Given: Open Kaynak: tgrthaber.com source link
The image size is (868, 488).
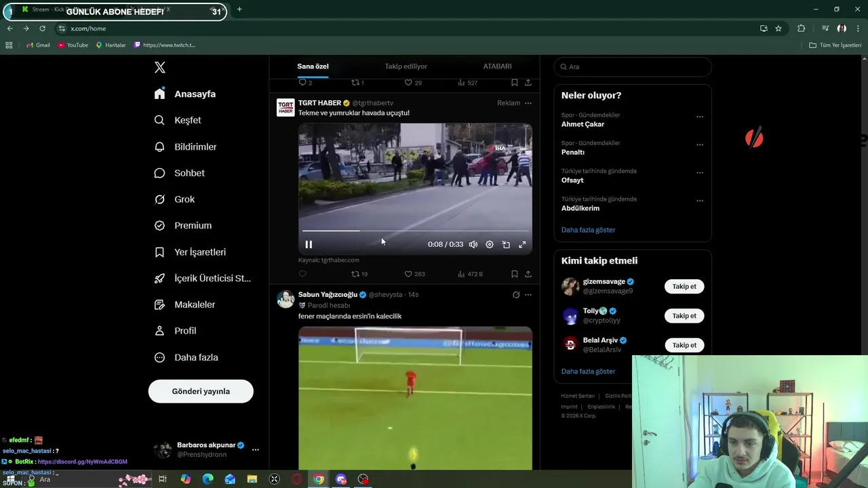Looking at the screenshot, I should [x=329, y=260].
